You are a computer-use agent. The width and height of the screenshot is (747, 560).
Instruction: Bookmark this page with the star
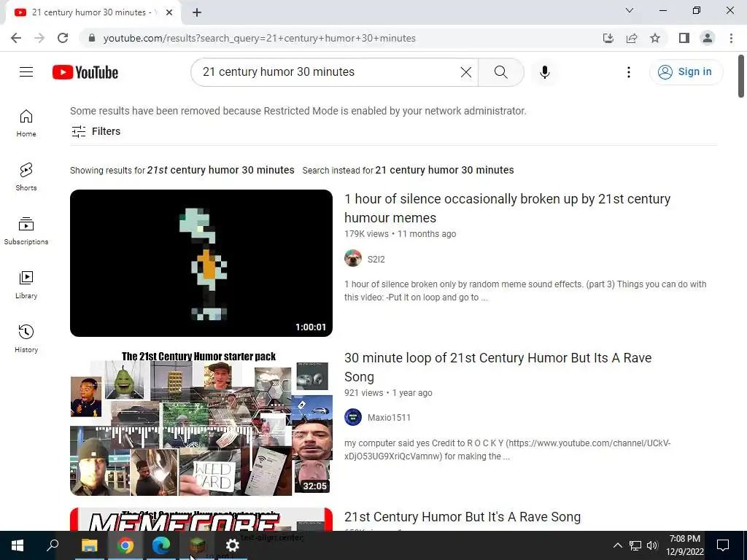tap(655, 38)
